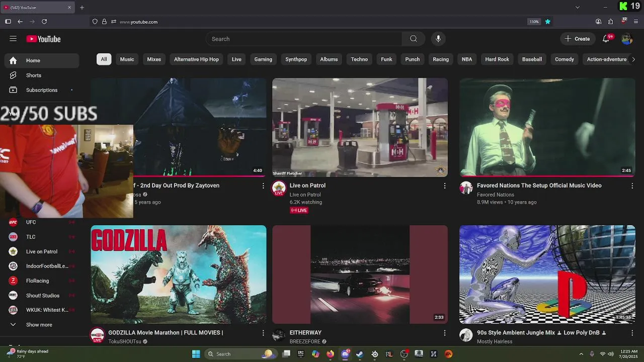
Task: Open browser extensions puzzle icon
Action: click(610, 22)
